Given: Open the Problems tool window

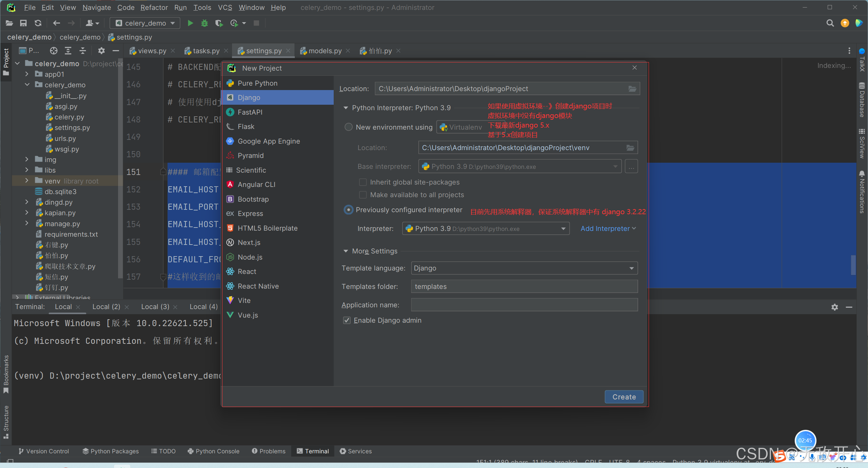Looking at the screenshot, I should point(269,451).
